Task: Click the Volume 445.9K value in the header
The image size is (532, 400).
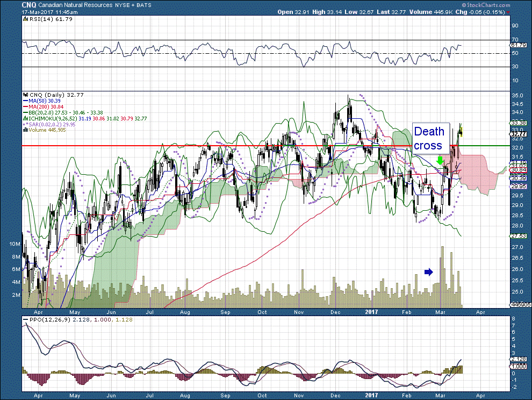Action: (x=430, y=12)
